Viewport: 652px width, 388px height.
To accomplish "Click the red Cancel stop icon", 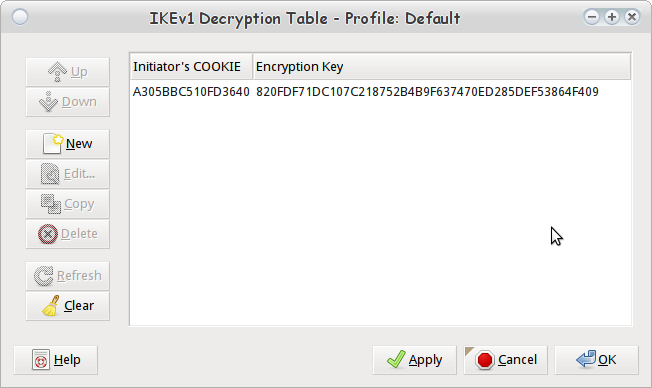I will 485,360.
